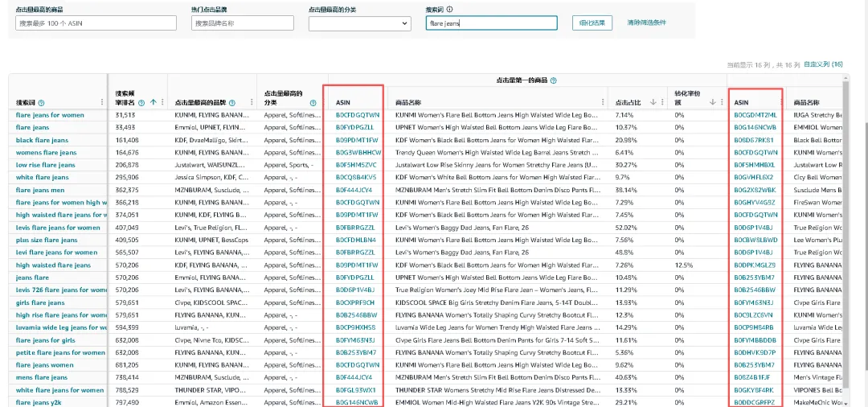Open ASIN link B0DDCGRFPZ
The width and height of the screenshot is (868, 407).
[755, 402]
